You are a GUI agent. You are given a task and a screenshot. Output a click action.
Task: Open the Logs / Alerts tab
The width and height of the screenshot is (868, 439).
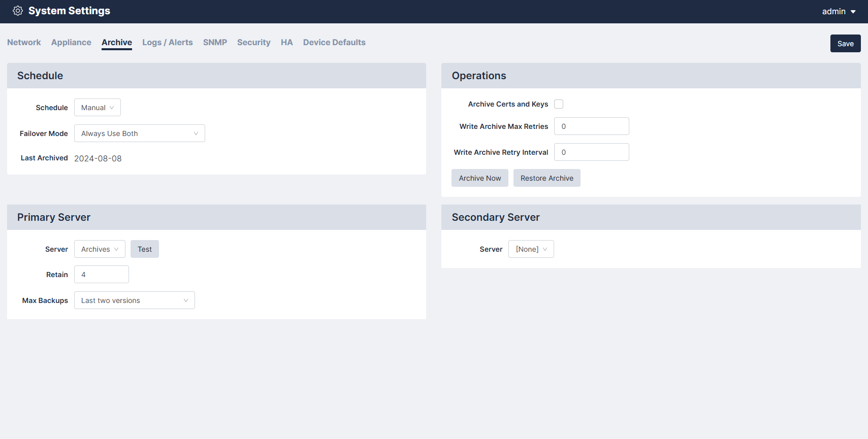[167, 43]
